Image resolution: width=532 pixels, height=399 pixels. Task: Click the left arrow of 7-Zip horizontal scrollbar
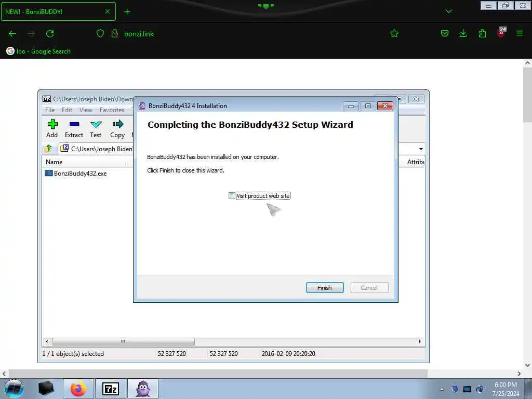point(47,341)
